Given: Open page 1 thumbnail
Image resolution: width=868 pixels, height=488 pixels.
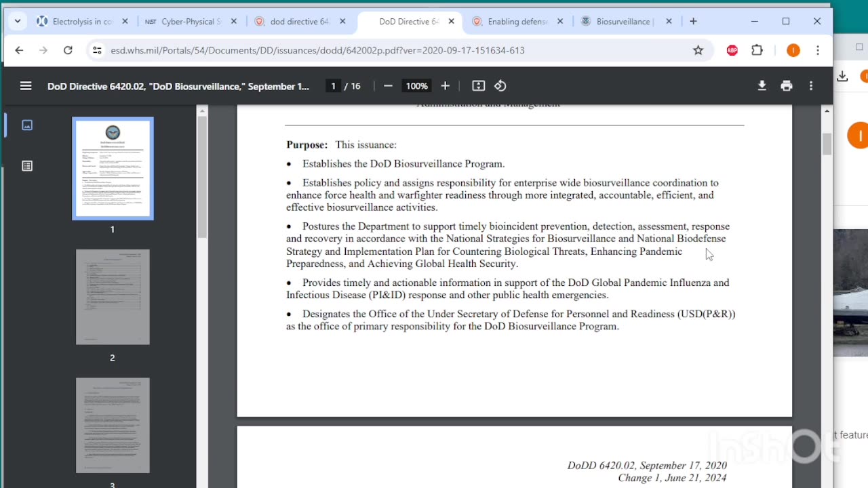Looking at the screenshot, I should pos(113,169).
